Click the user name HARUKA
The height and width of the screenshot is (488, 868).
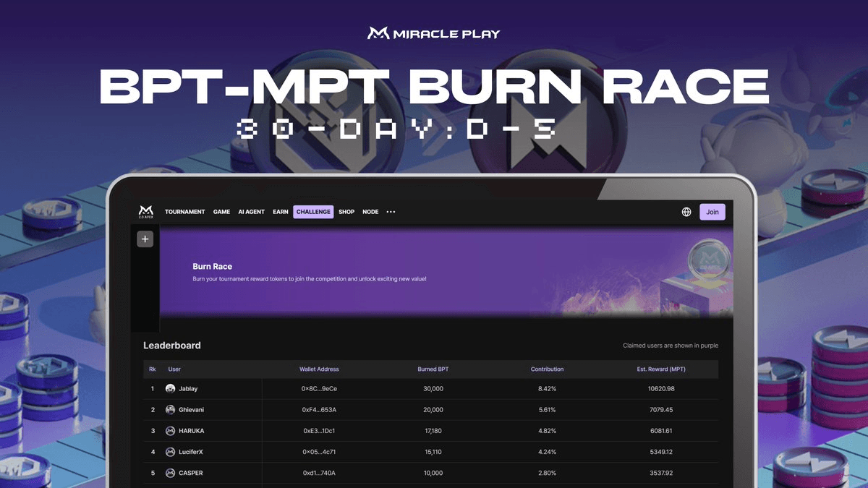click(192, 431)
